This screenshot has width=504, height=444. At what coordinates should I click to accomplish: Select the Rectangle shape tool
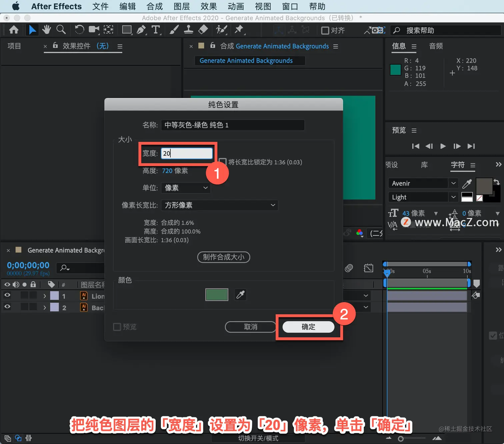(x=127, y=30)
